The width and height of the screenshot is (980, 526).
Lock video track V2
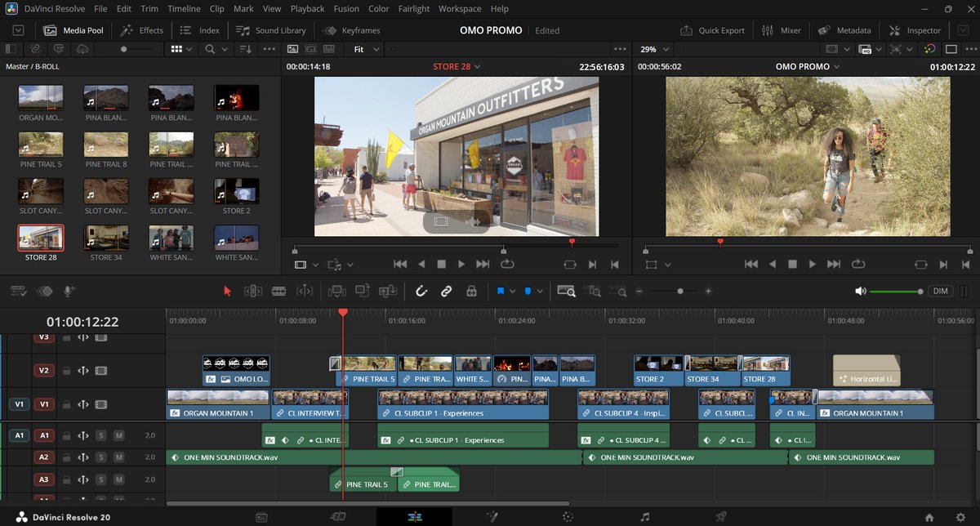pyautogui.click(x=67, y=370)
